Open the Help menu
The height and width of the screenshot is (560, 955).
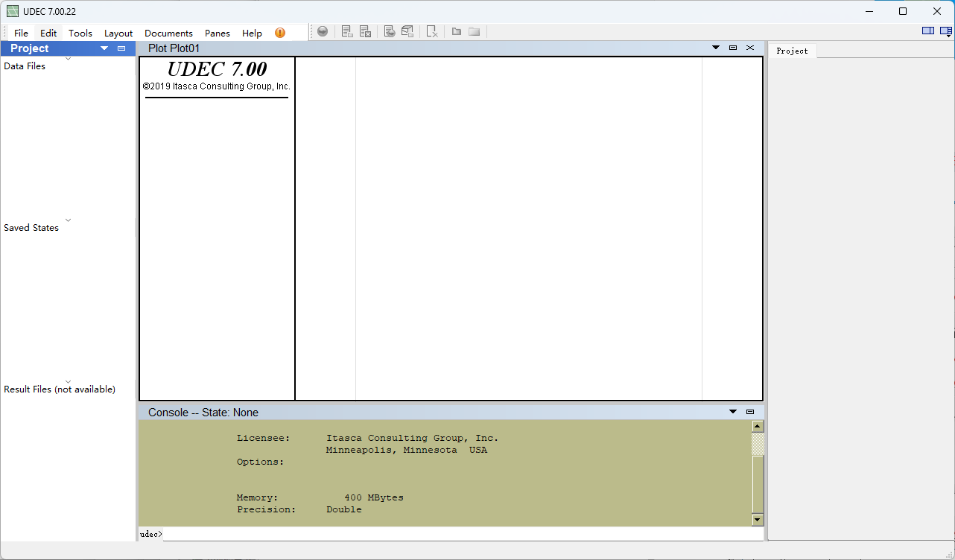tap(252, 33)
